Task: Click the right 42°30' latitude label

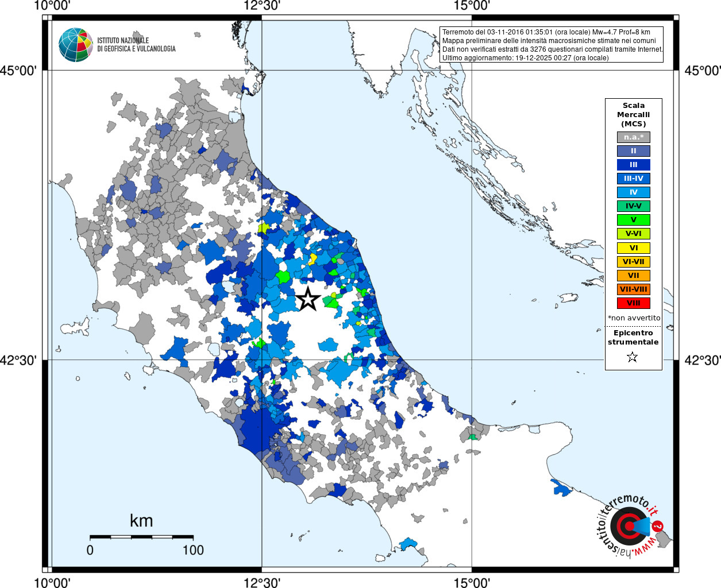Action: tap(703, 360)
